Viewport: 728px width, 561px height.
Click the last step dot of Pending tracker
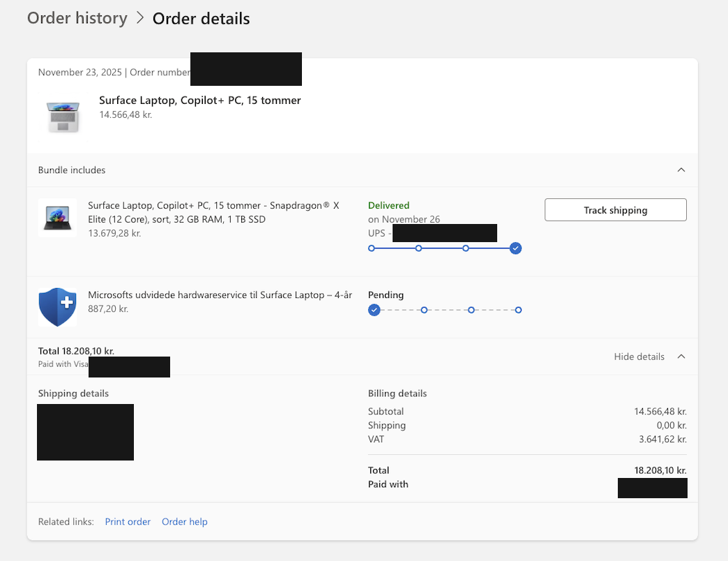518,310
